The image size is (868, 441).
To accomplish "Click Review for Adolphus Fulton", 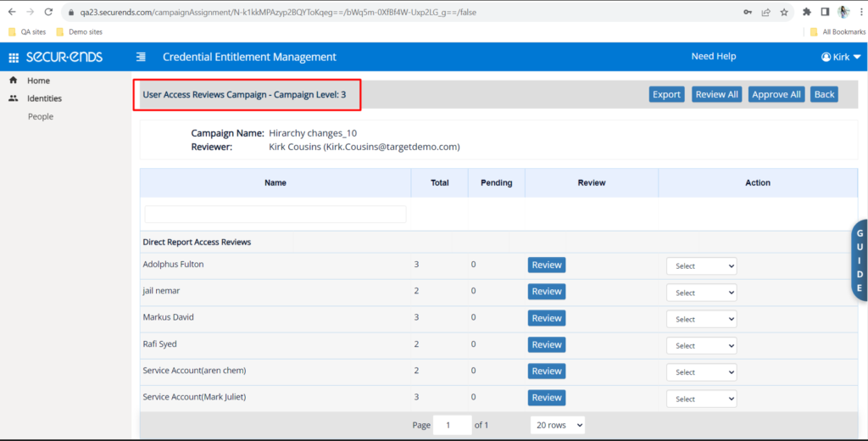I will (x=547, y=265).
